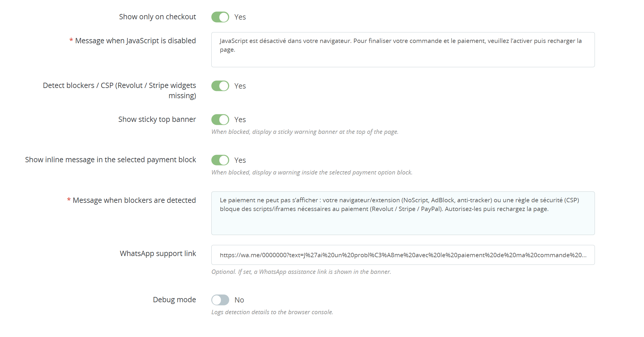Viewport: 644px width, 337px height.
Task: Enable the Debug mode switch
Action: click(220, 300)
